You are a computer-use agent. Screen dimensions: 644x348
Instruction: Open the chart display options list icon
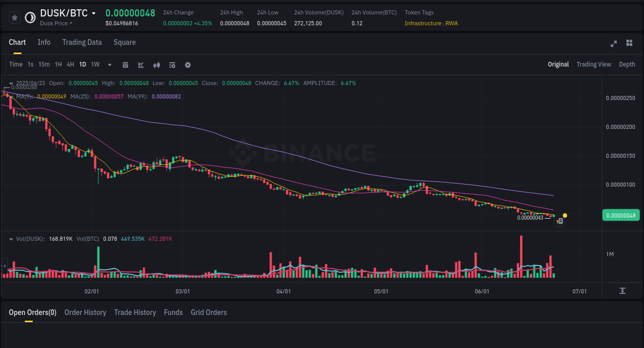(172, 64)
